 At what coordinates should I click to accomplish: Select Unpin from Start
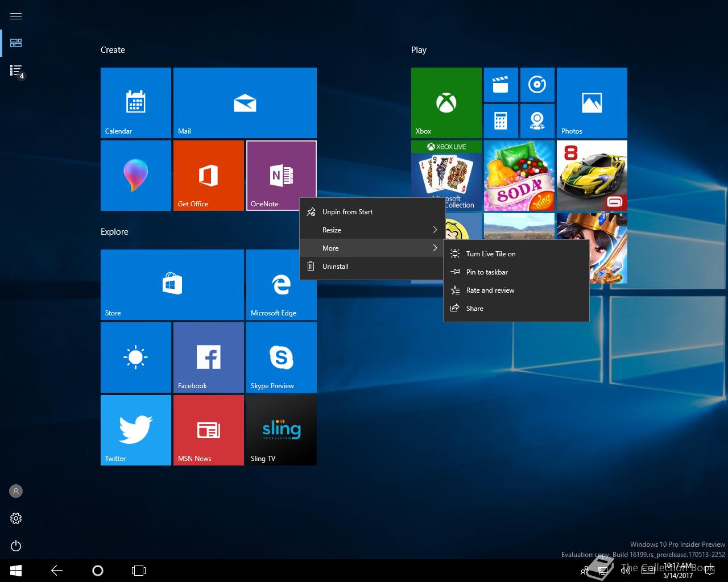click(373, 211)
